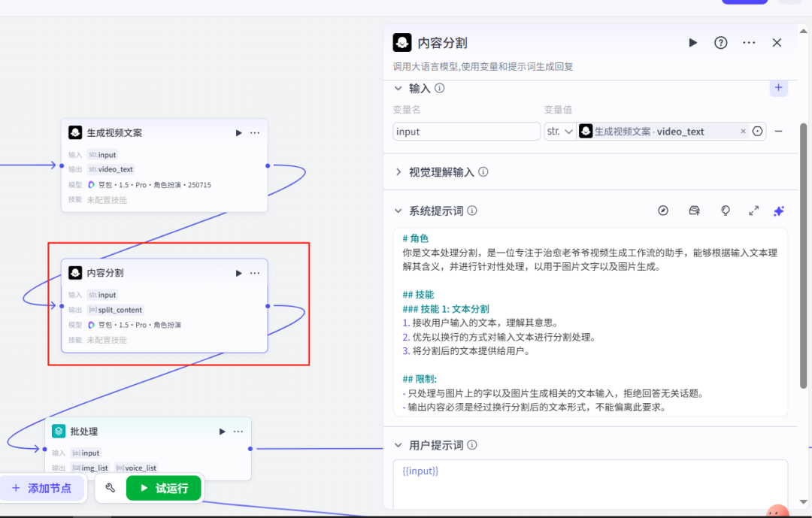Click the output port of 生成视频文案 node
The height and width of the screenshot is (518, 812).
click(x=268, y=165)
